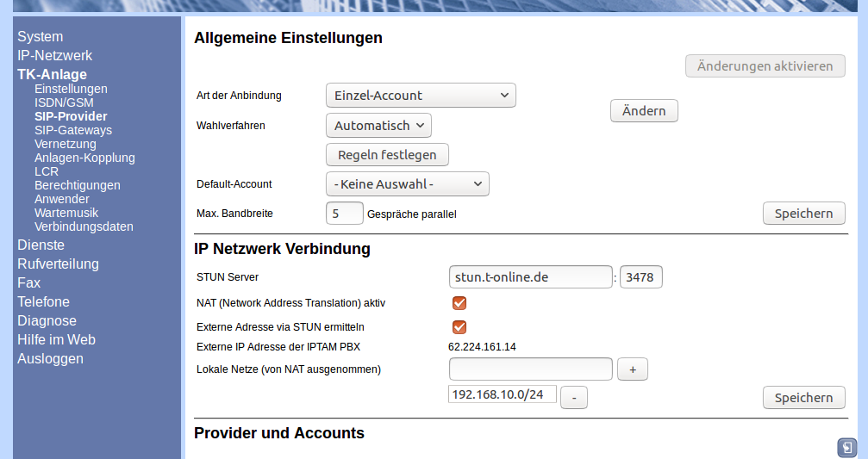The height and width of the screenshot is (459, 868).
Task: Remove 192.168.10.0/24 with minus button
Action: click(x=574, y=397)
